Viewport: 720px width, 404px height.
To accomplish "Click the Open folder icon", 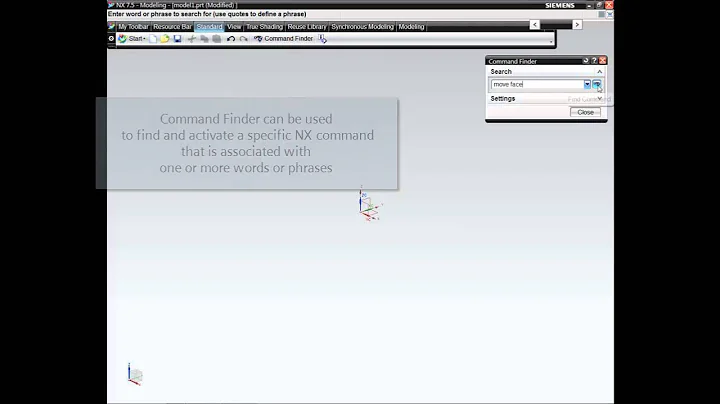I will pyautogui.click(x=165, y=39).
